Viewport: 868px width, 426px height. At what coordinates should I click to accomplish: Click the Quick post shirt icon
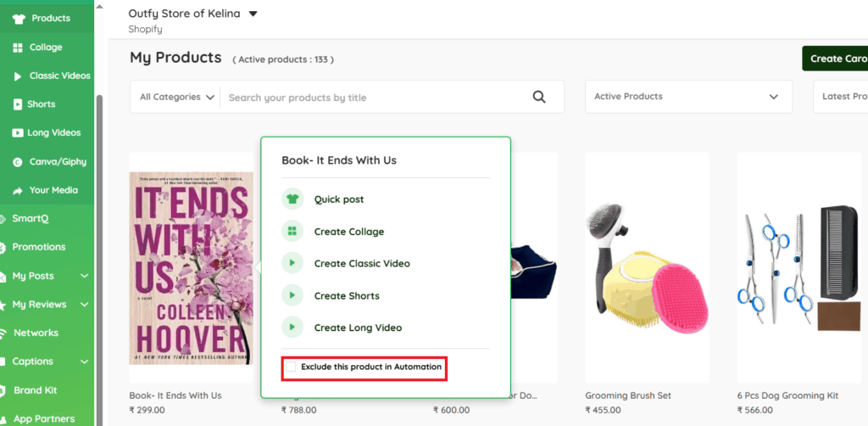click(292, 199)
